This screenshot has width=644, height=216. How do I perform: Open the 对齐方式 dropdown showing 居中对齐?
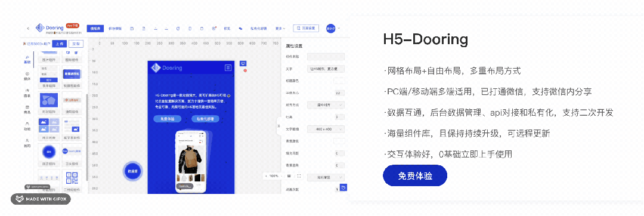coord(326,105)
